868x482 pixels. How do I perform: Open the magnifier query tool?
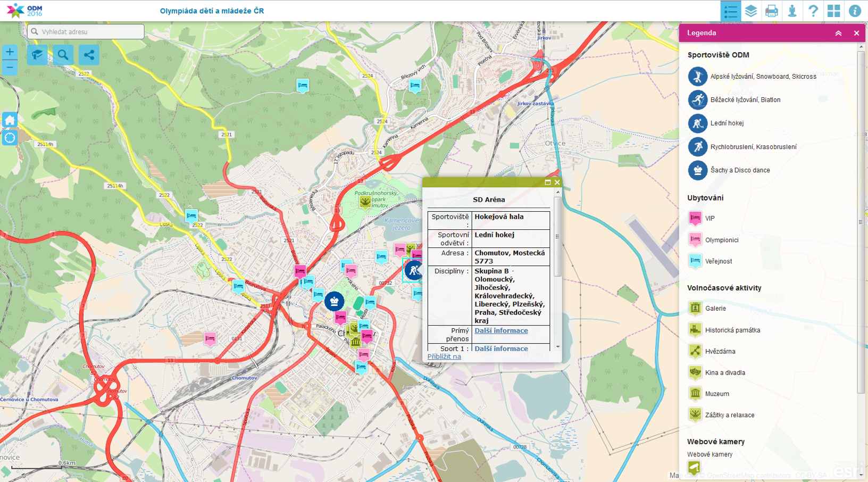(63, 55)
